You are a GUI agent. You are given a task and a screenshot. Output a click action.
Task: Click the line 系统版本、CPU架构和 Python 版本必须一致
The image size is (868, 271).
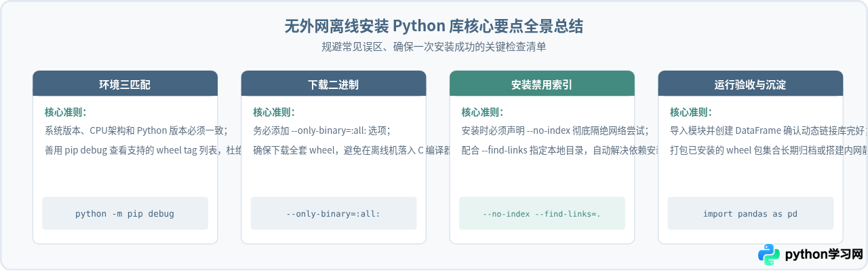[x=136, y=131]
